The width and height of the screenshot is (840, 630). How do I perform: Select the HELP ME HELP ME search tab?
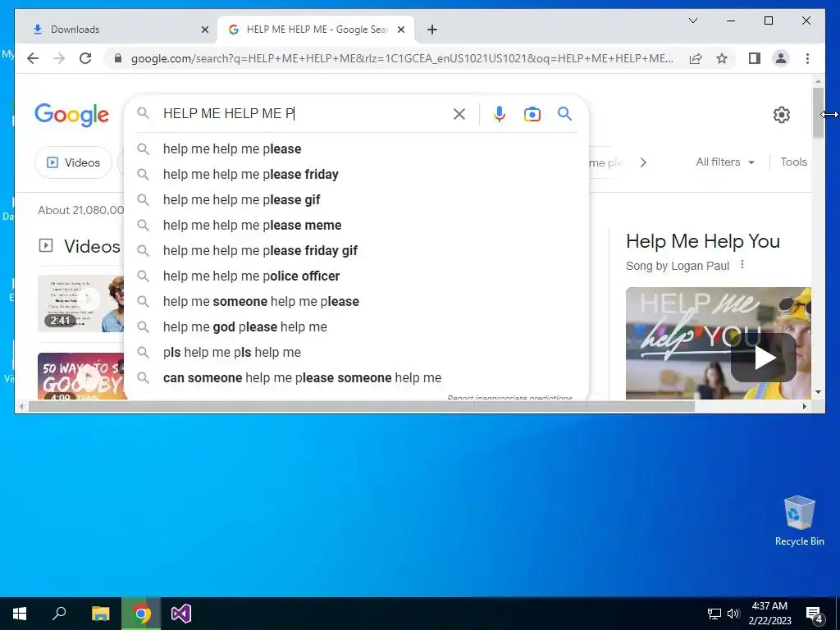pos(316,30)
